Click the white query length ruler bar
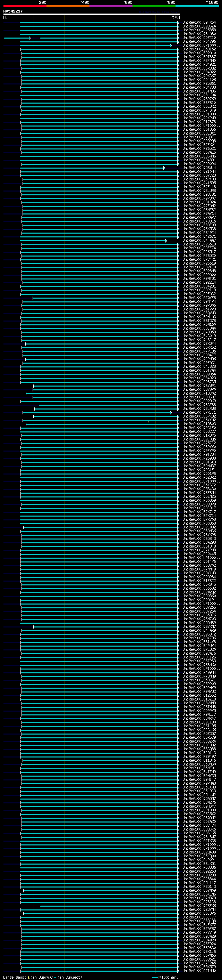 (x=92, y=15)
